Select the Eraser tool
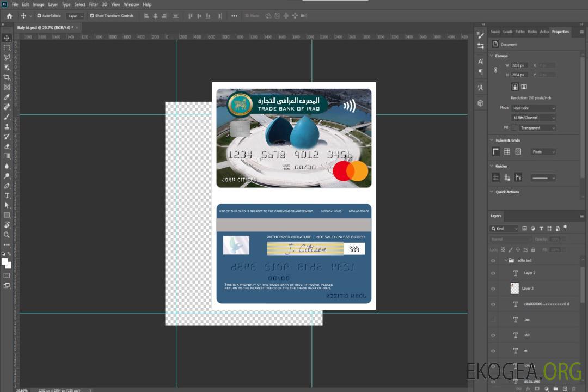Image resolution: width=588 pixels, height=392 pixels. tap(7, 146)
